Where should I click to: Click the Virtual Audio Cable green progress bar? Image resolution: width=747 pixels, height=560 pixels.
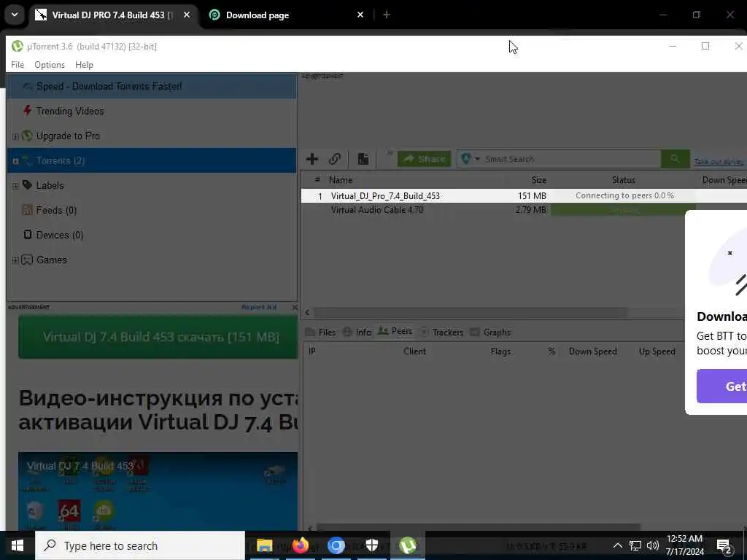623,210
